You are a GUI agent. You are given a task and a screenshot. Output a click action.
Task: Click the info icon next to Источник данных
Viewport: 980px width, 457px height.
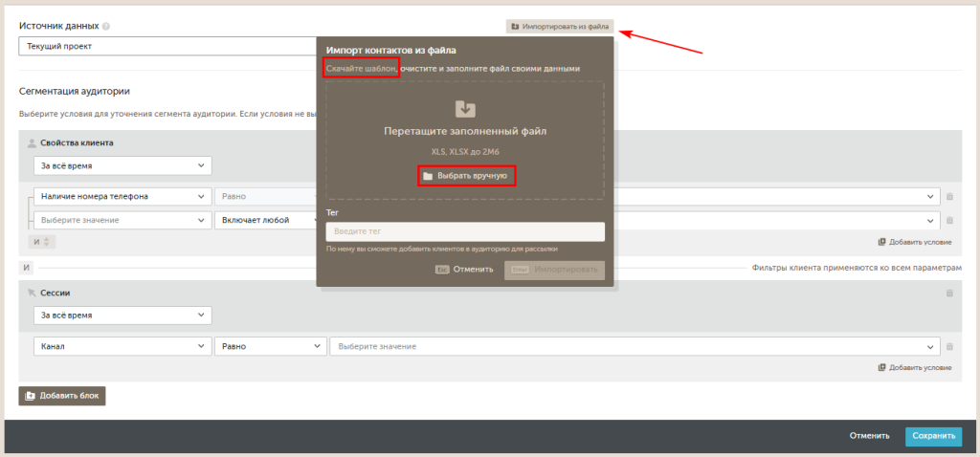point(105,26)
